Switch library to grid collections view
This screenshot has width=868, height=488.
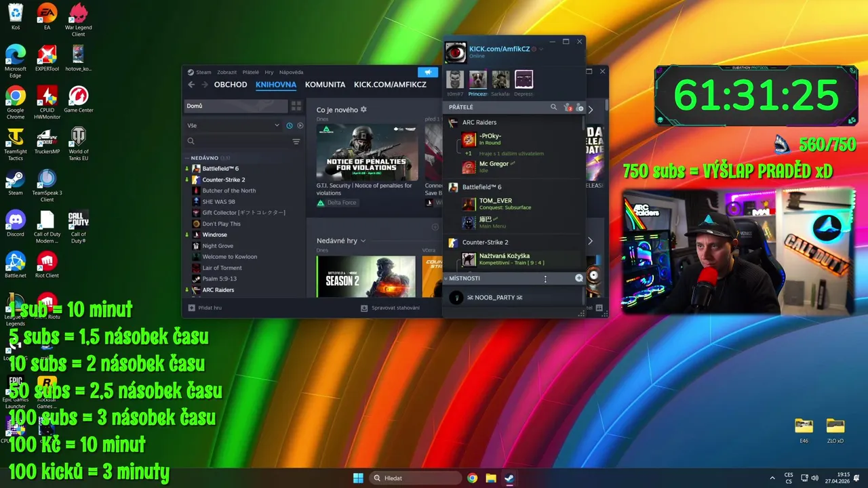pos(296,106)
